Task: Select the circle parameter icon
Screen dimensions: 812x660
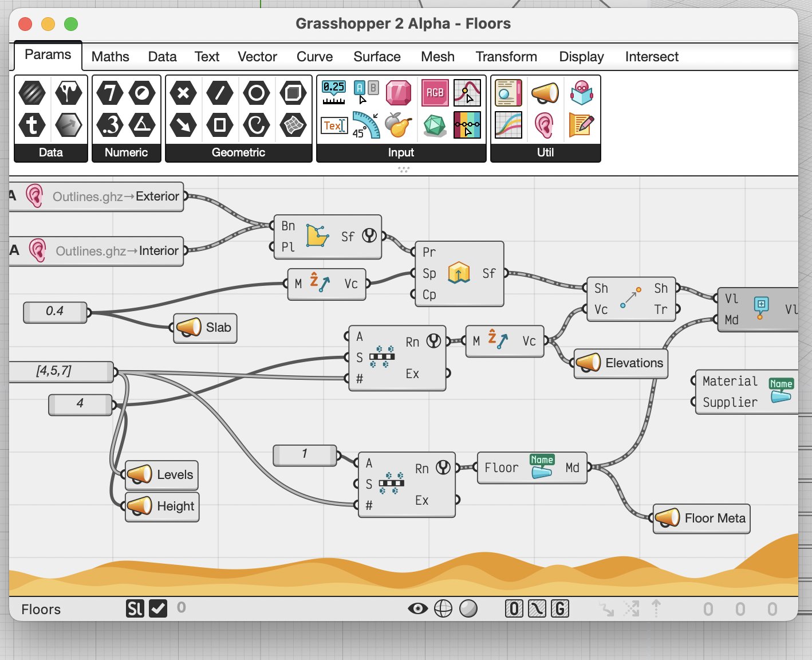Action: pyautogui.click(x=257, y=93)
